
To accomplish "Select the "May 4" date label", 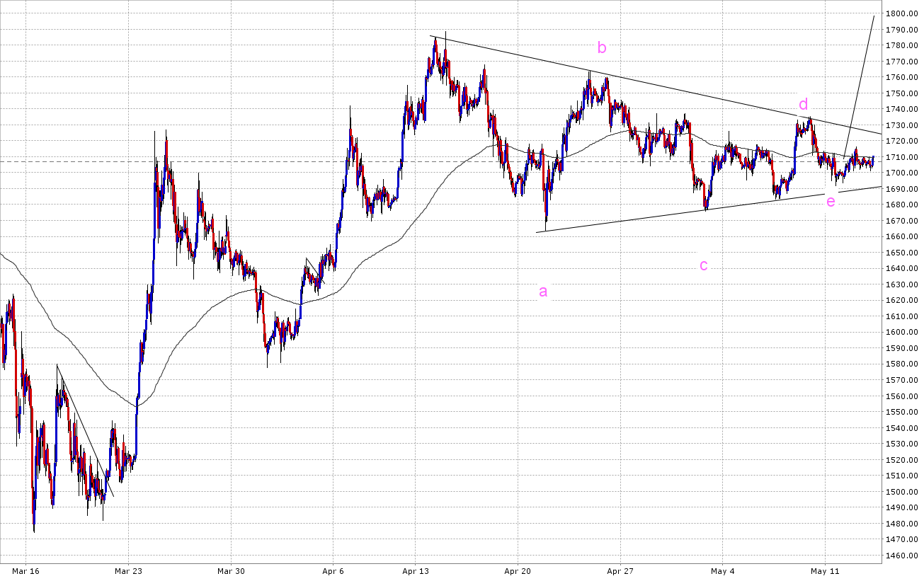I will coord(722,571).
